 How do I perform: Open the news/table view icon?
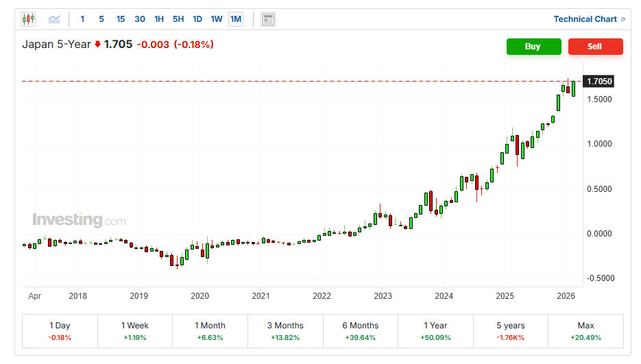pos(268,19)
